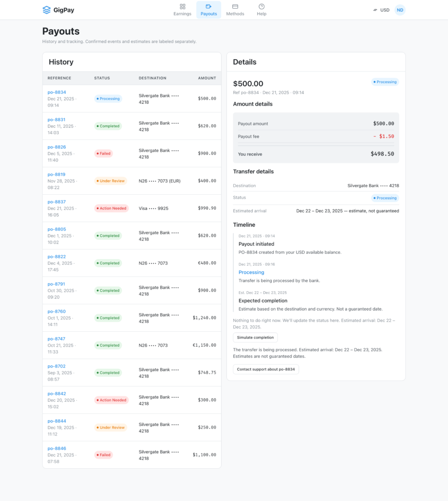Click the DESTINATION column header
The height and width of the screenshot is (501, 448).
point(152,78)
